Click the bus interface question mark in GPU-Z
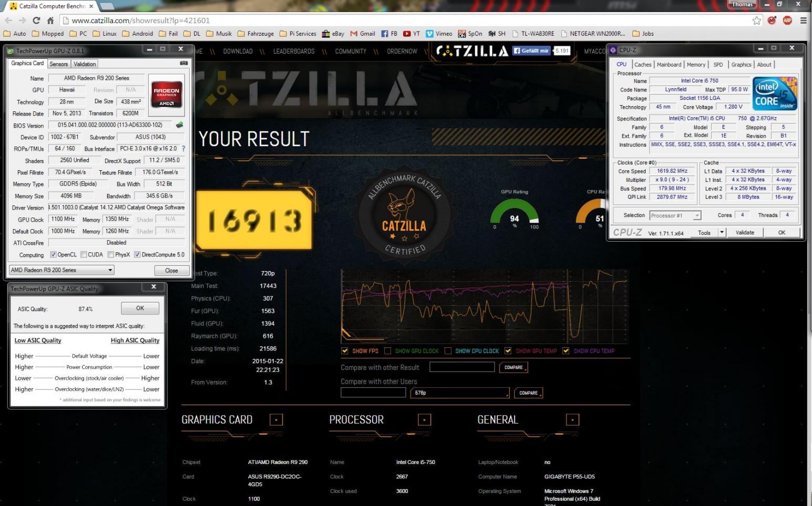The width and height of the screenshot is (812, 506). [183, 149]
